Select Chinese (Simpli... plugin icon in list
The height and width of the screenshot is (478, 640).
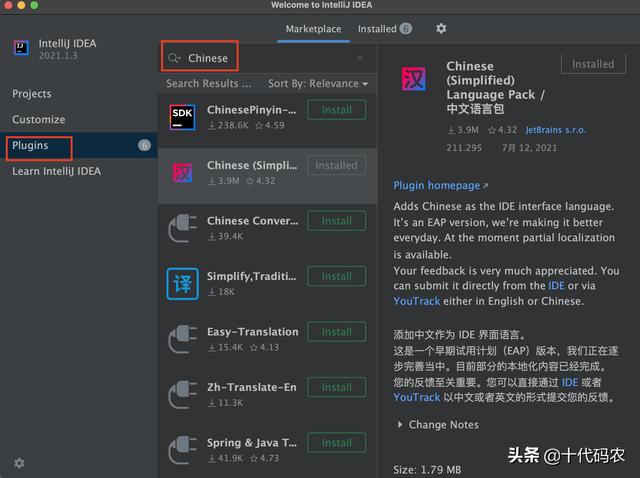[x=182, y=173]
